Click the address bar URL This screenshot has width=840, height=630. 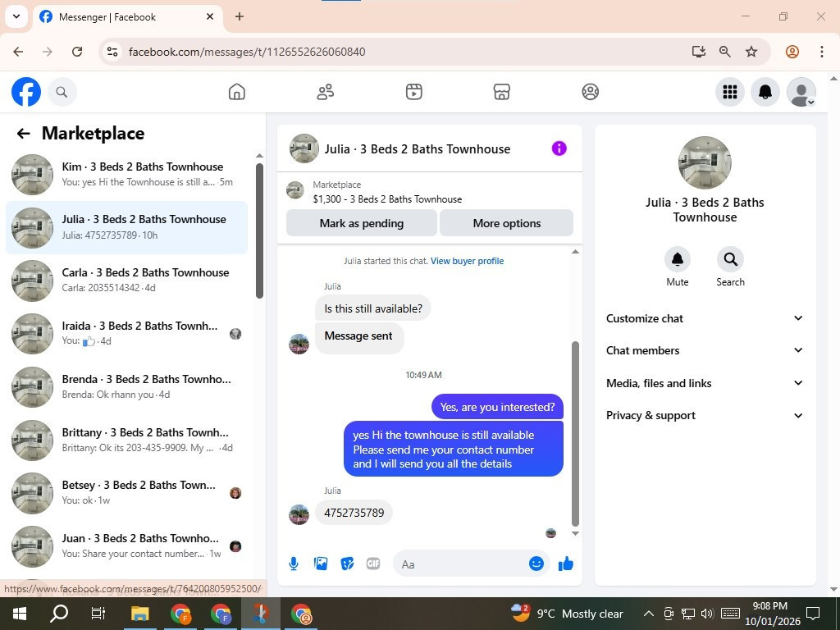pos(247,52)
